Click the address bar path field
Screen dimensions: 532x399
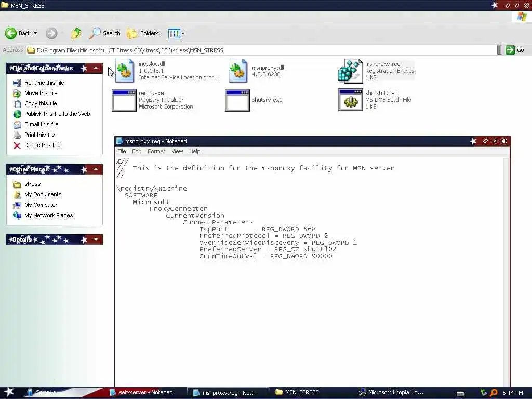261,50
